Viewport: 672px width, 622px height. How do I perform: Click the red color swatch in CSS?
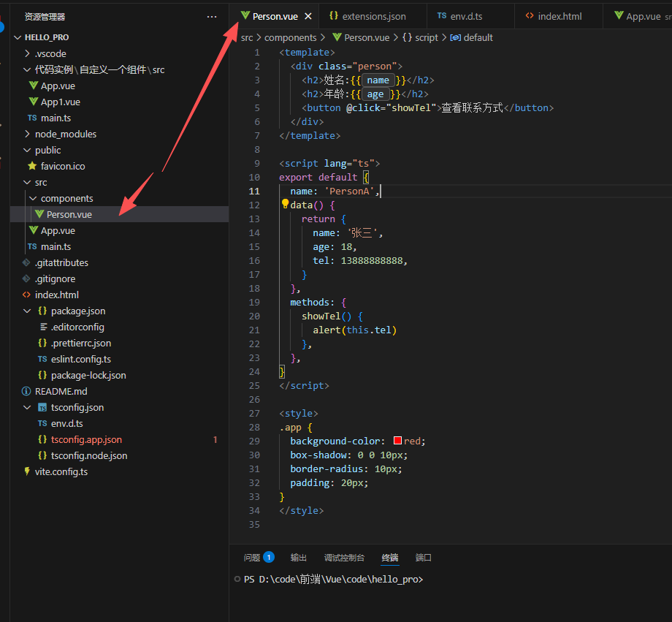[397, 441]
